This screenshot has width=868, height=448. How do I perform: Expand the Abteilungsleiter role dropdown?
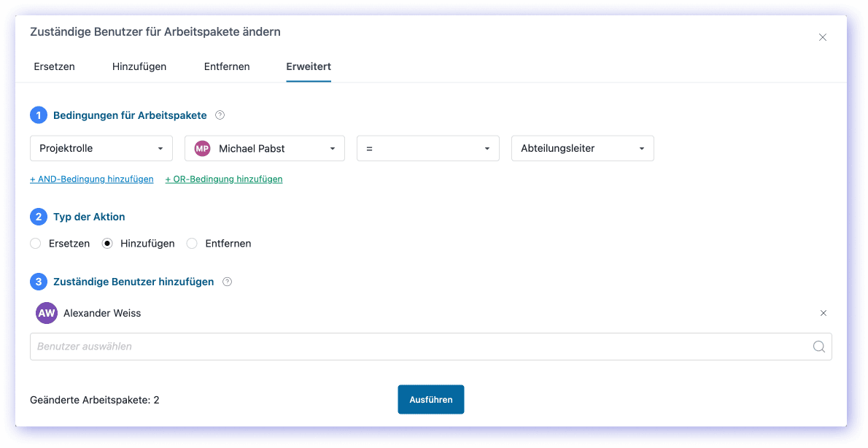582,148
